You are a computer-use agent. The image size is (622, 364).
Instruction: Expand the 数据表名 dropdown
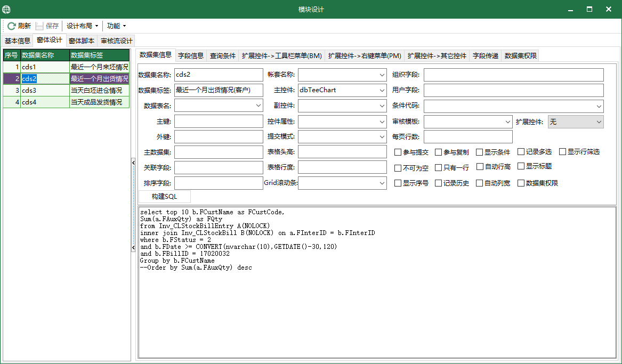tap(259, 106)
